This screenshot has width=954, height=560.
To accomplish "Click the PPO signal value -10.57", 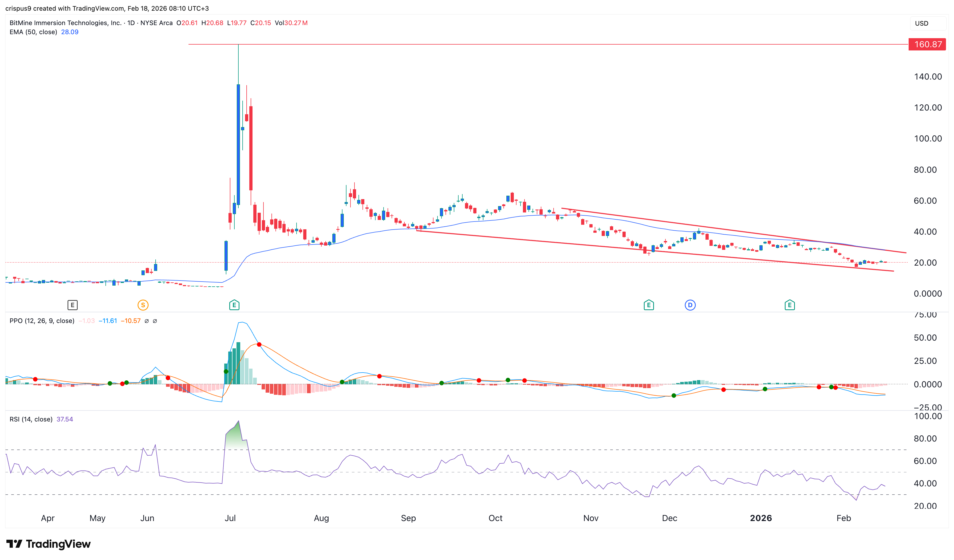I will coord(131,321).
